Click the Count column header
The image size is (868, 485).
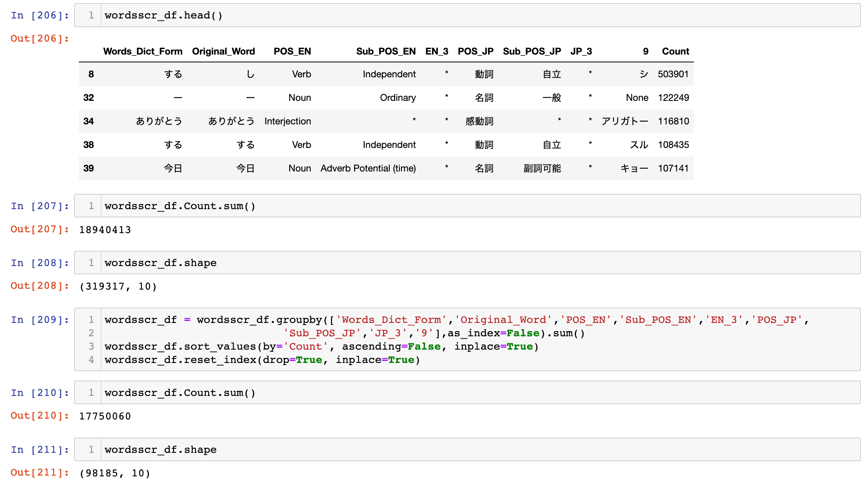[x=676, y=51]
